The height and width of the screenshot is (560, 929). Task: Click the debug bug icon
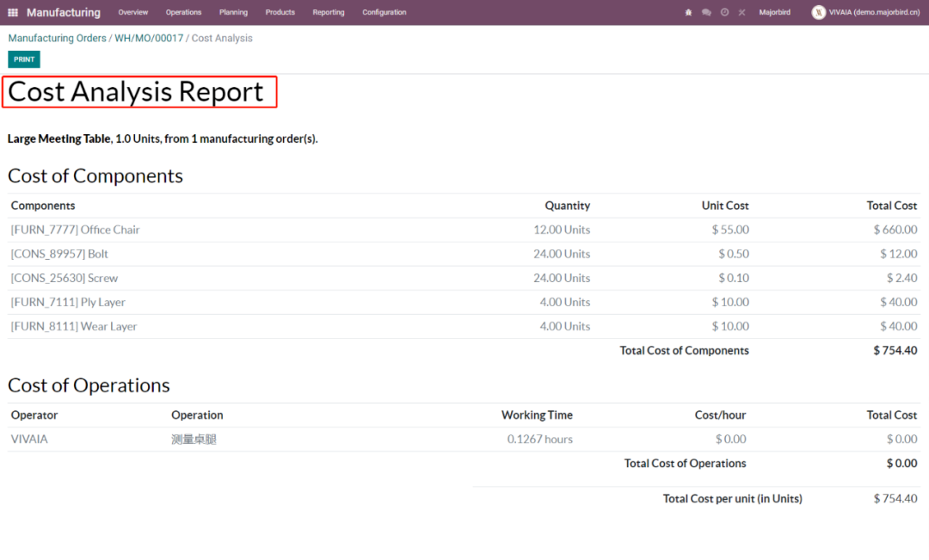pos(688,13)
